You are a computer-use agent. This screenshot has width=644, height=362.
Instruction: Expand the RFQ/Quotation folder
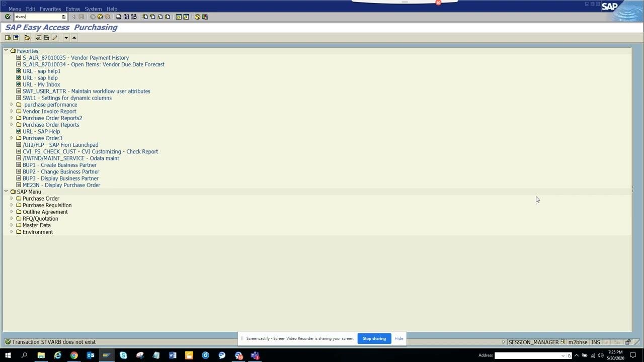click(12, 218)
